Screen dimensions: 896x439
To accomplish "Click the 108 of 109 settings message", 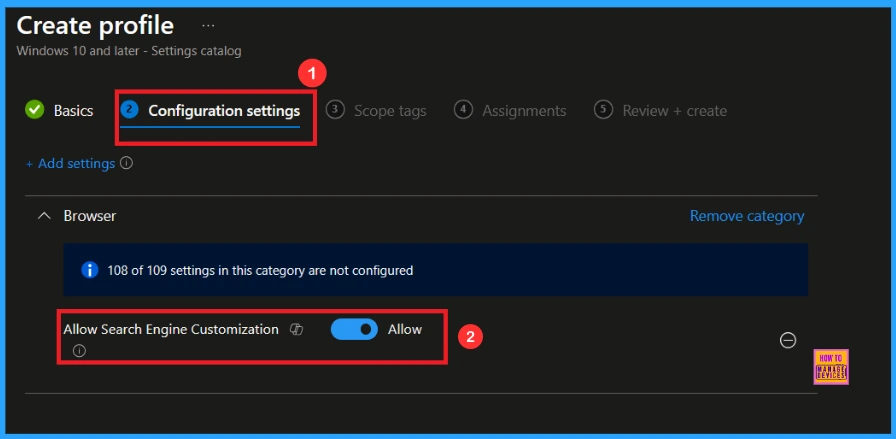I will [260, 270].
